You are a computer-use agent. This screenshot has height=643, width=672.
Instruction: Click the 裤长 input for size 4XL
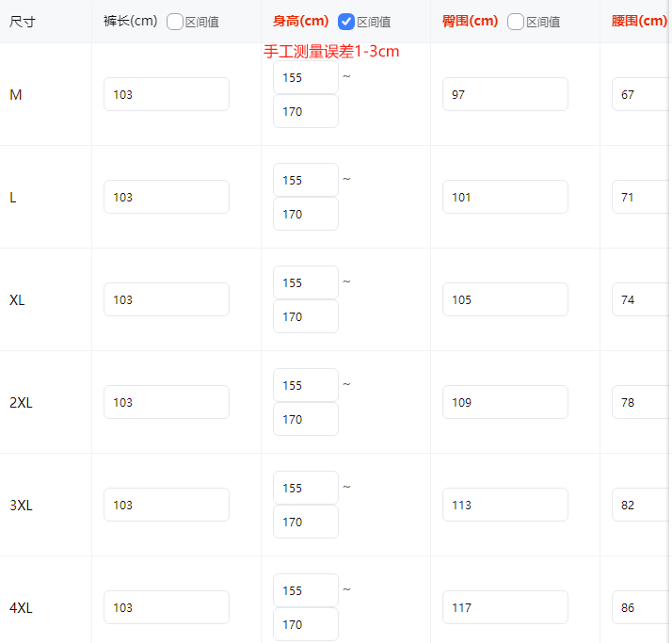coord(167,607)
